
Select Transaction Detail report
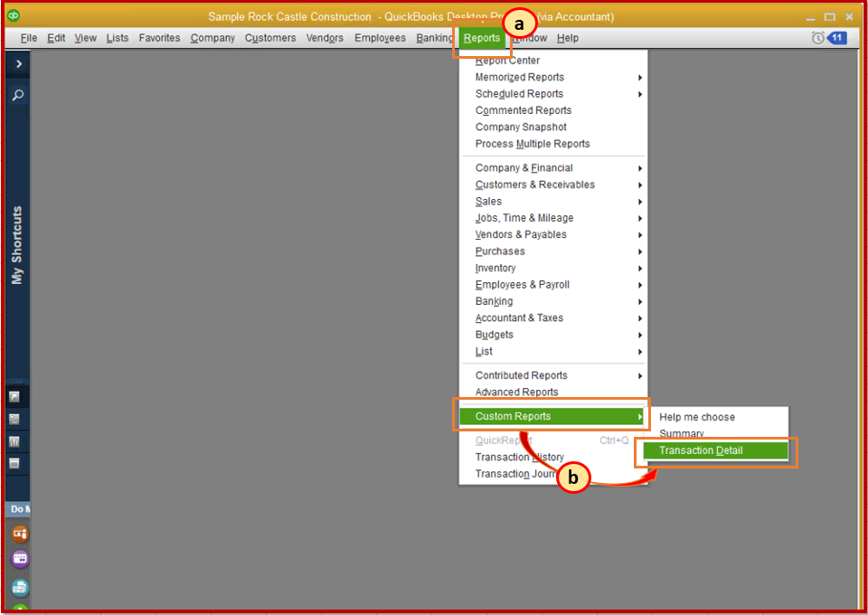[716, 450]
